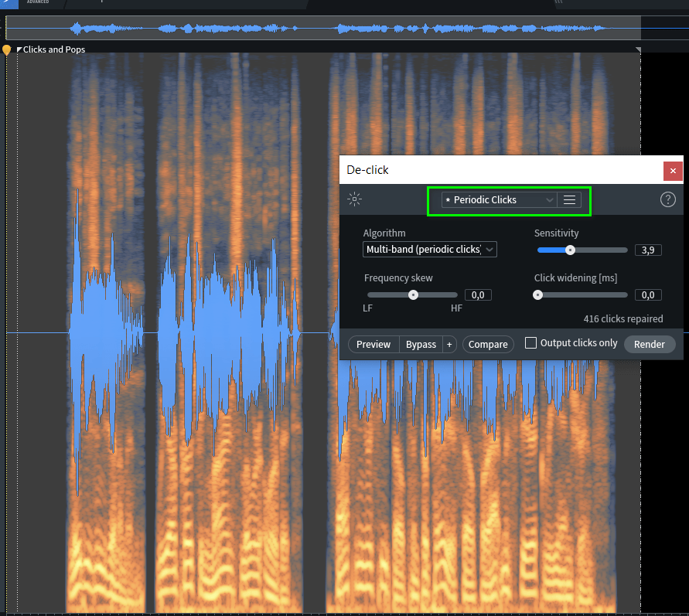The width and height of the screenshot is (689, 616).
Task: Click the Click widening value field
Action: (647, 294)
